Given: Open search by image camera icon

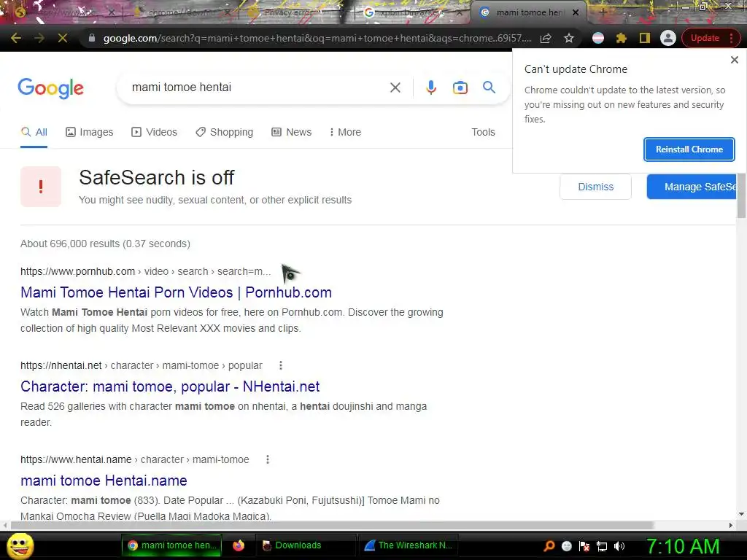Looking at the screenshot, I should (x=460, y=87).
